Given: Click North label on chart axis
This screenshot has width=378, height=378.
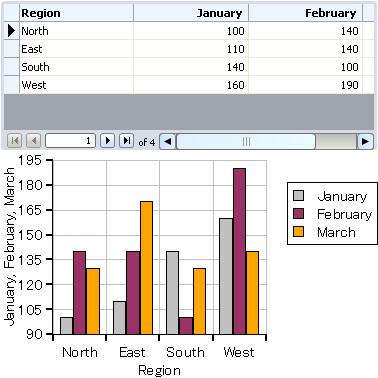Looking at the screenshot, I should click(80, 352).
